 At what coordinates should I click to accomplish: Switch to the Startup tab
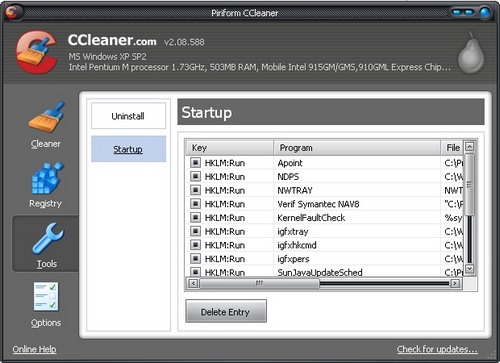[x=128, y=149]
